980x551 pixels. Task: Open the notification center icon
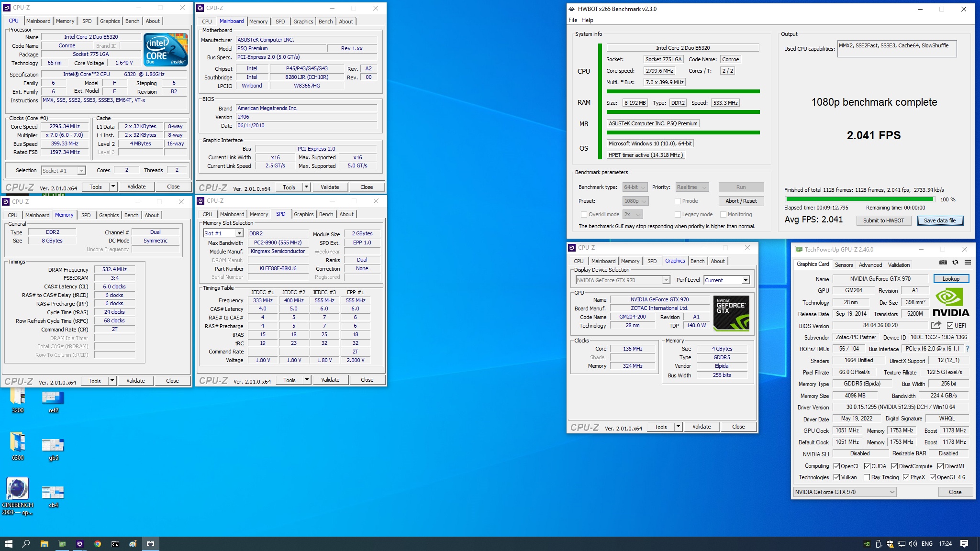[x=964, y=544]
